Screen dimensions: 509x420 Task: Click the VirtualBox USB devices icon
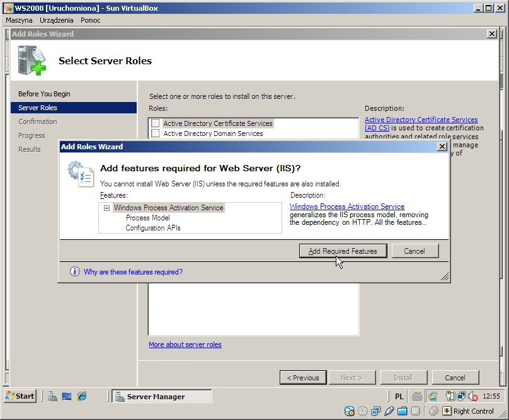click(389, 411)
